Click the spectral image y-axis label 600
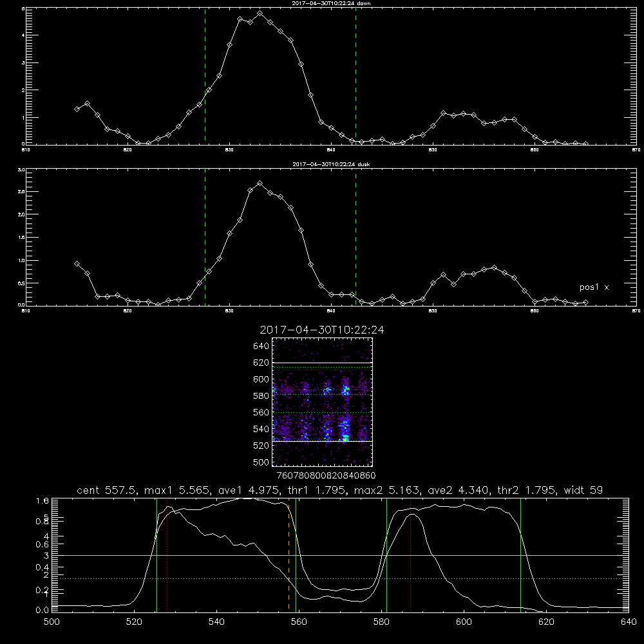Viewport: 644px width, 644px height. point(261,379)
